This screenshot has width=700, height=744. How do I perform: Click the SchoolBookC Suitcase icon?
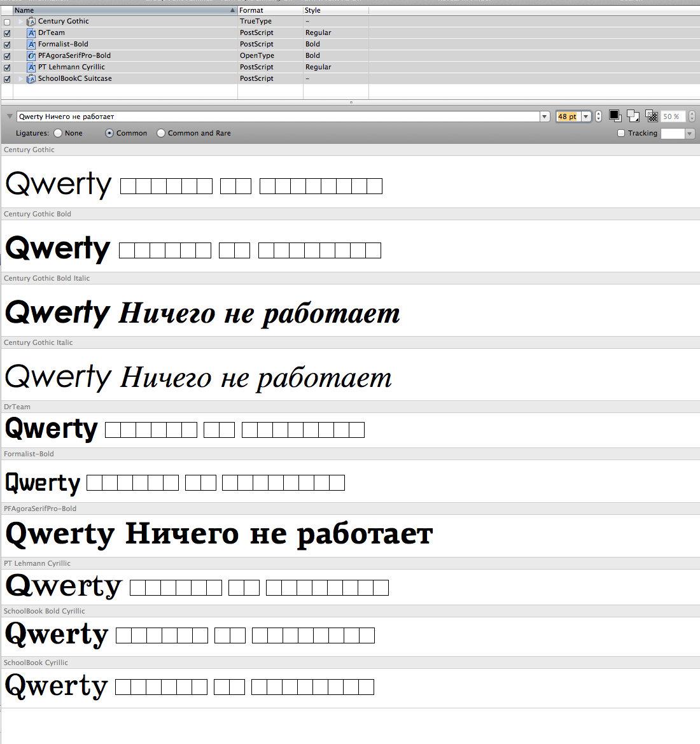(x=31, y=79)
